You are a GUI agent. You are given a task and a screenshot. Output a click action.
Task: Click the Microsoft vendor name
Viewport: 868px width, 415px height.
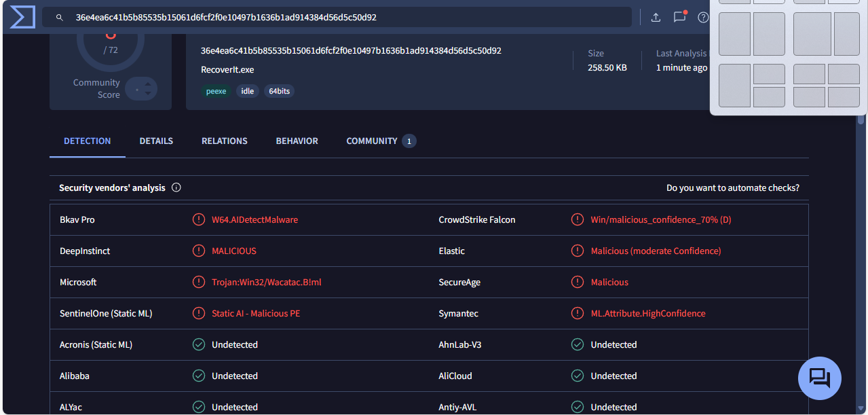(78, 283)
